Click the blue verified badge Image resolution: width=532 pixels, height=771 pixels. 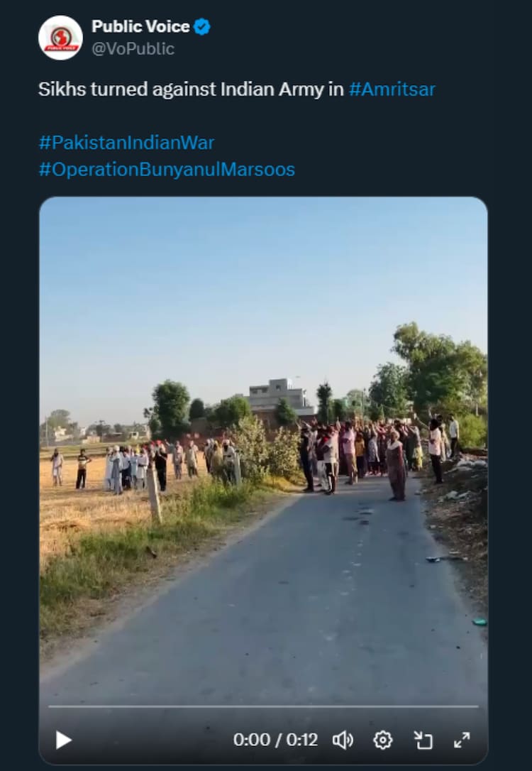coord(202,27)
